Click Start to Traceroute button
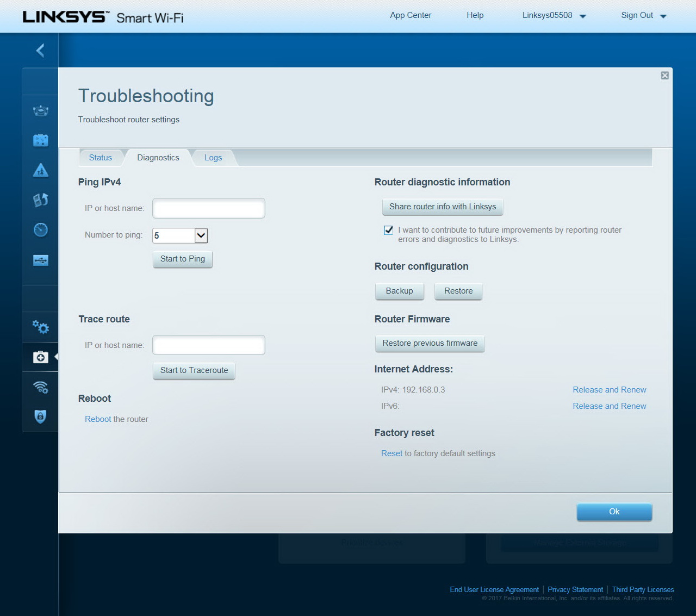The width and height of the screenshot is (696, 616). 194,370
